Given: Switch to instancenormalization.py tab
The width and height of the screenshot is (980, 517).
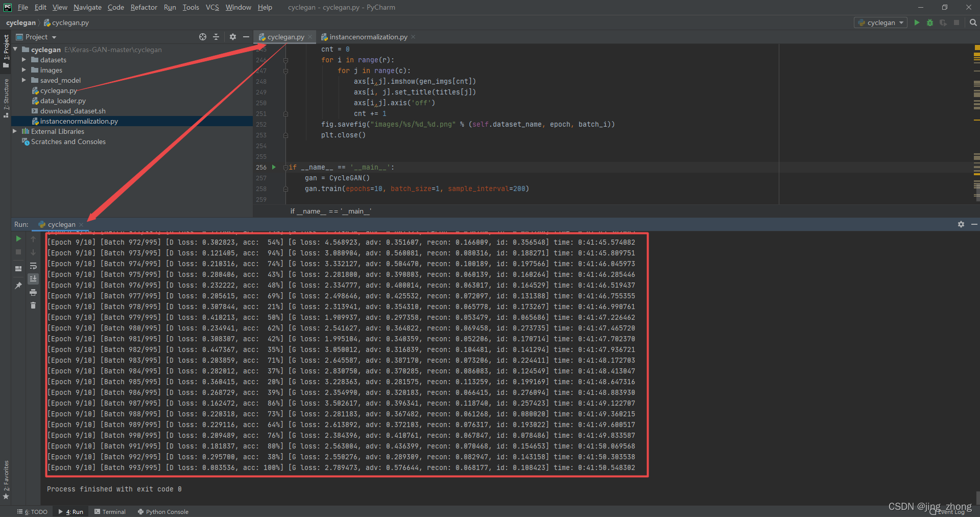Looking at the screenshot, I should pos(368,37).
